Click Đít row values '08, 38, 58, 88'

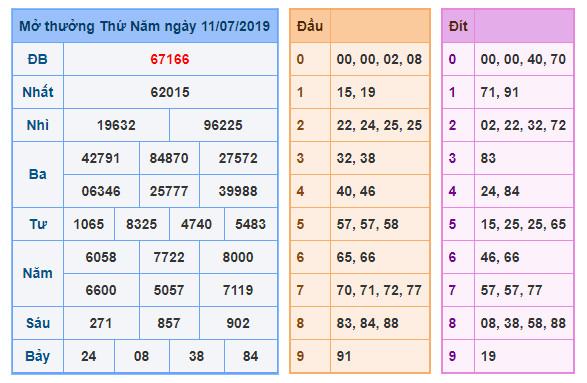(523, 323)
